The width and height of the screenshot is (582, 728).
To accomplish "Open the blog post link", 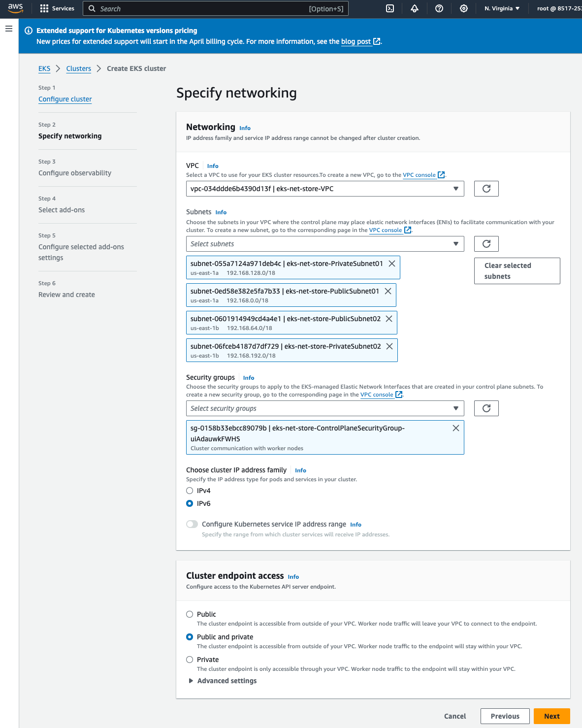I will 356,41.
